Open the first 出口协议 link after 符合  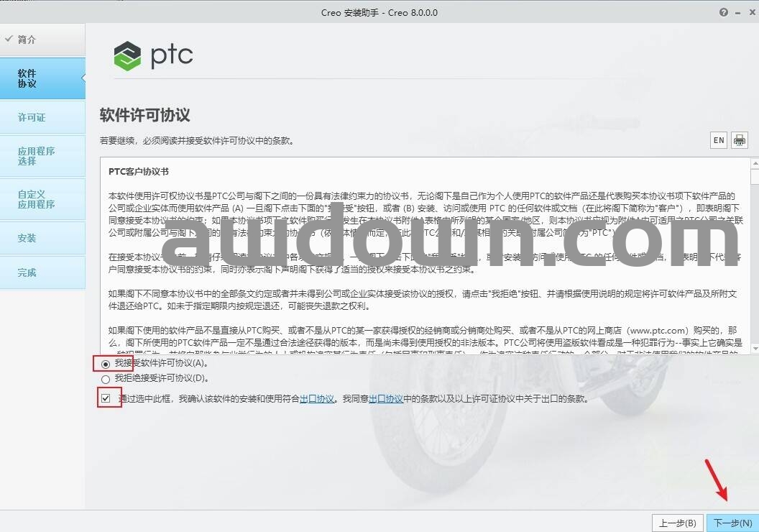click(x=317, y=399)
